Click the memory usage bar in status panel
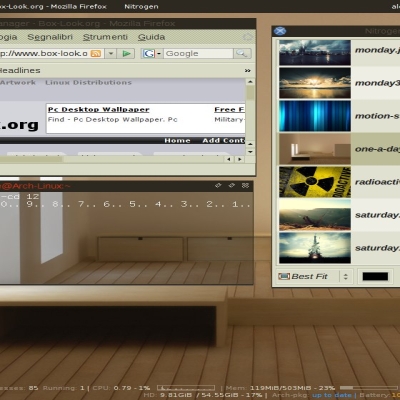The image size is (400, 400). point(369,388)
